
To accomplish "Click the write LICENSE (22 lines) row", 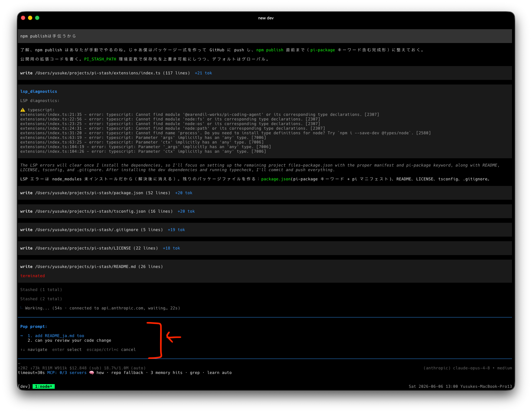I will coord(265,248).
